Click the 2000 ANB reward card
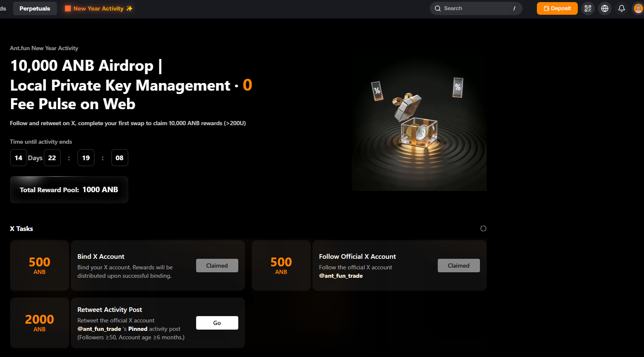644x357 pixels. [x=40, y=323]
